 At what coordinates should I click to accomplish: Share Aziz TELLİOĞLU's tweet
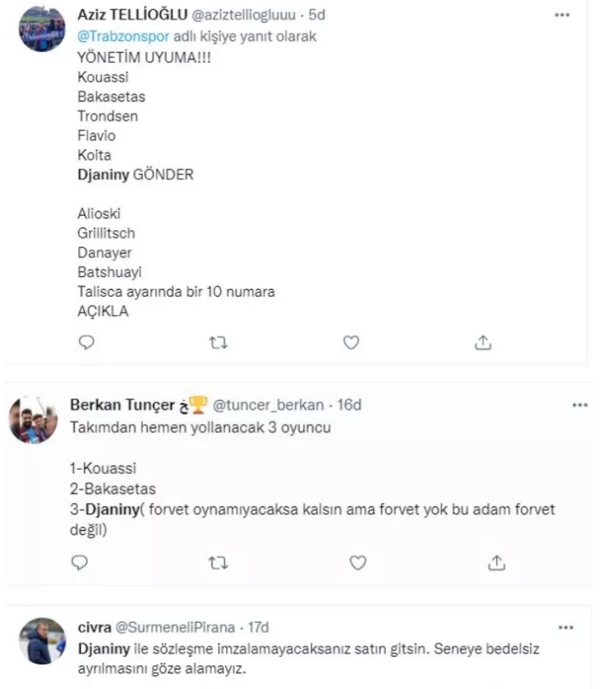[483, 342]
